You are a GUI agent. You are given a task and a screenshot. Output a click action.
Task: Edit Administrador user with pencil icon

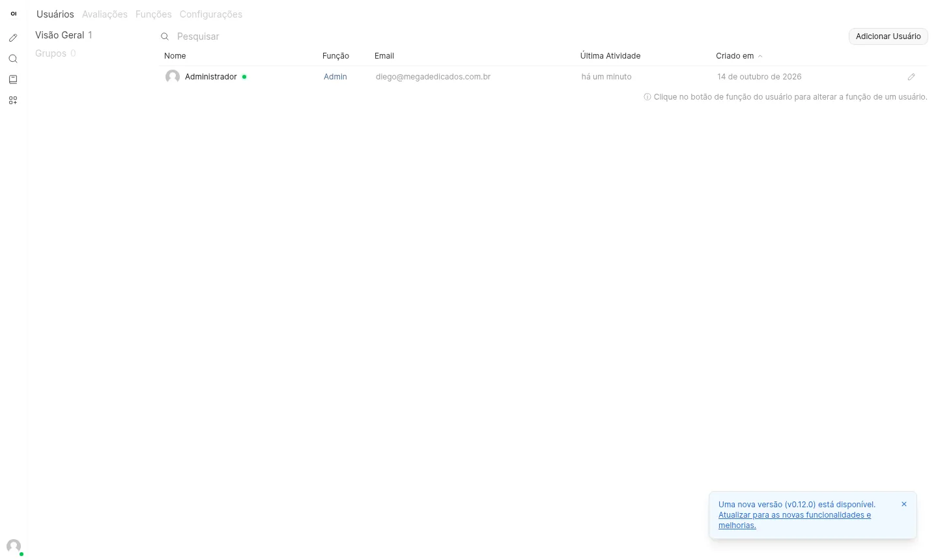[x=911, y=77]
